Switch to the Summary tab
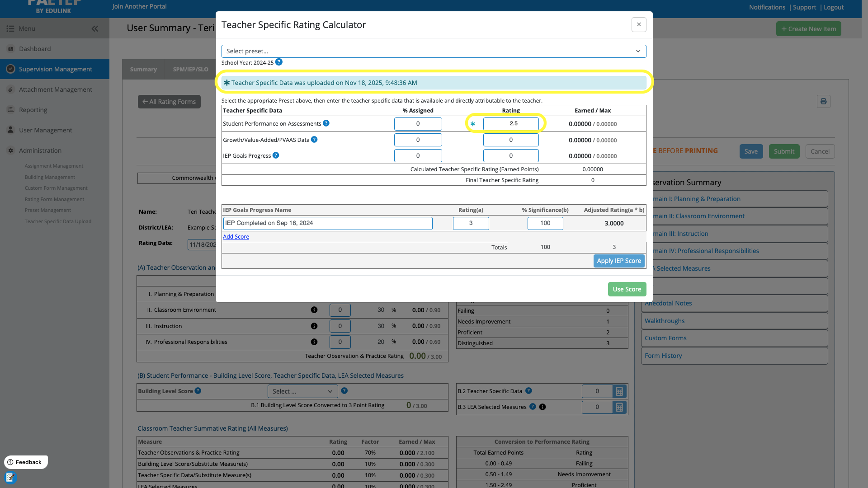Screen dimensions: 868x488 [143, 69]
